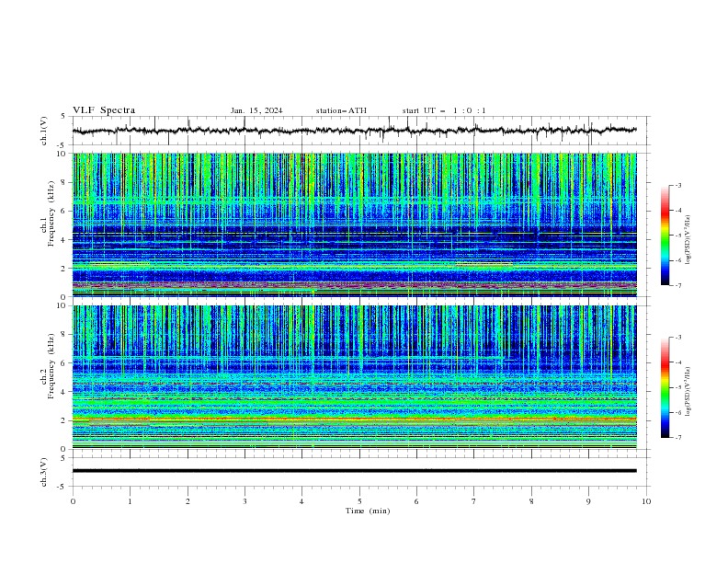728x563 pixels.
Task: Click the "ch.1(V)" waveform axis label
Action: pos(43,131)
